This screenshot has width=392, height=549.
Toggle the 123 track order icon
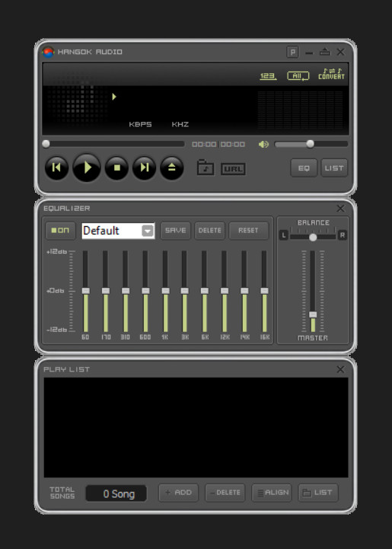[268, 76]
